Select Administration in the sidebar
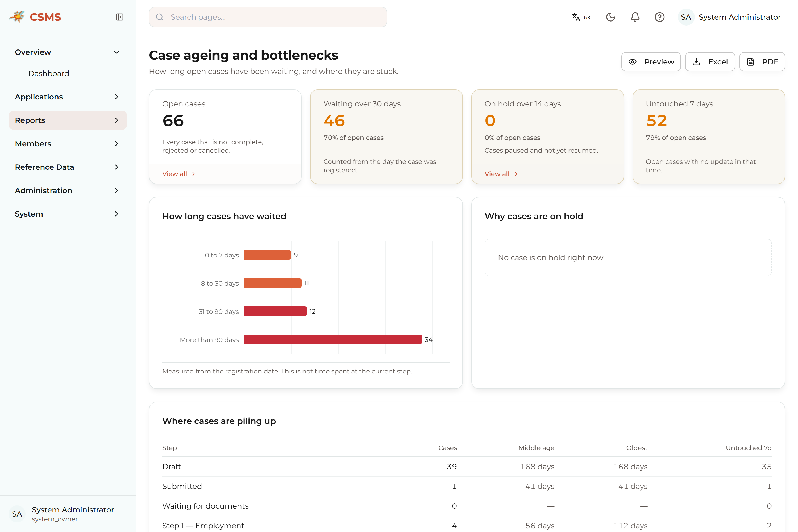 point(68,190)
